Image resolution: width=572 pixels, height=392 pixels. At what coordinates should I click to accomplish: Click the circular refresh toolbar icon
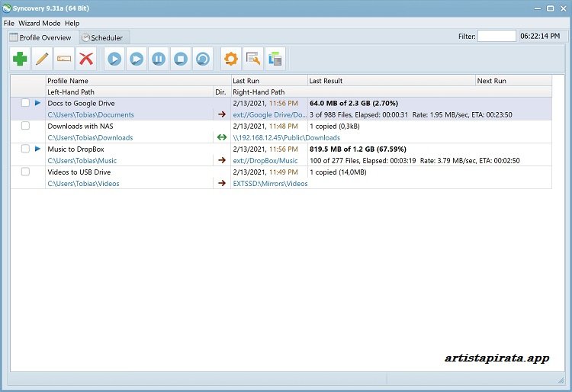pyautogui.click(x=203, y=59)
